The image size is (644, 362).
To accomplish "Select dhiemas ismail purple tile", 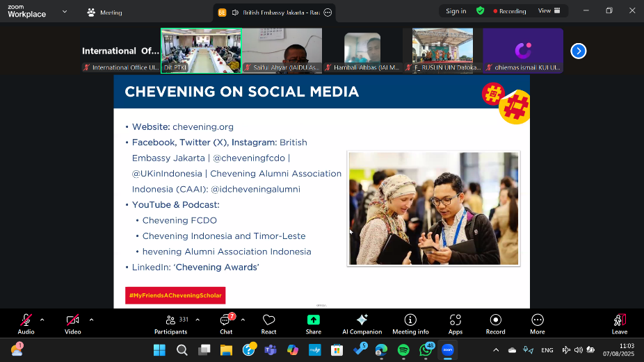I will [x=523, y=51].
